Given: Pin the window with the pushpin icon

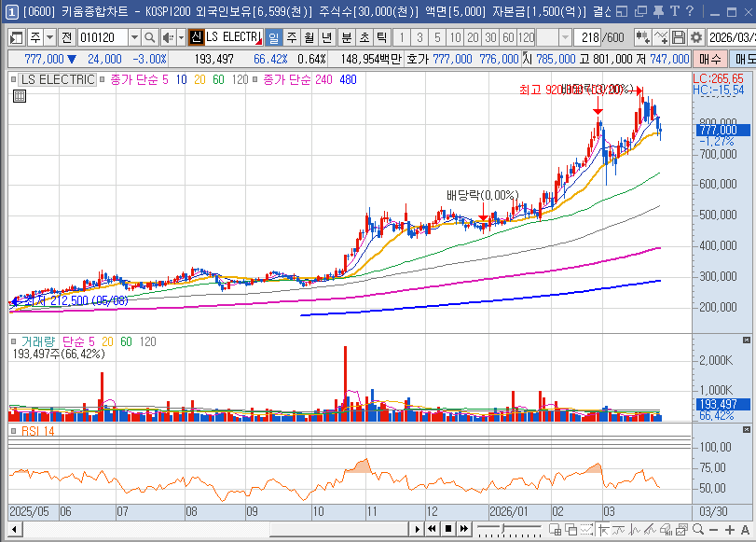Looking at the screenshot, I should pos(658,11).
